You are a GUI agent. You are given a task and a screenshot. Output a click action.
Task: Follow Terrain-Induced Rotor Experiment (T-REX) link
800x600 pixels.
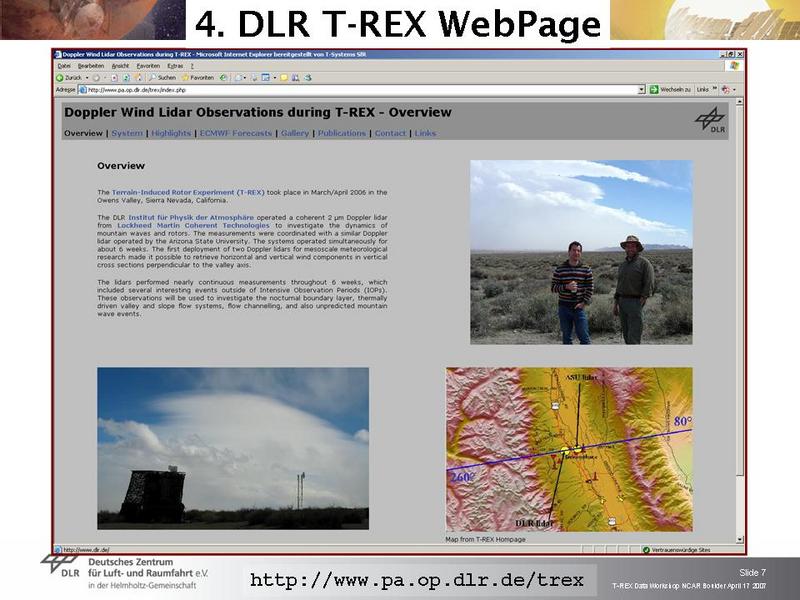[188, 192]
